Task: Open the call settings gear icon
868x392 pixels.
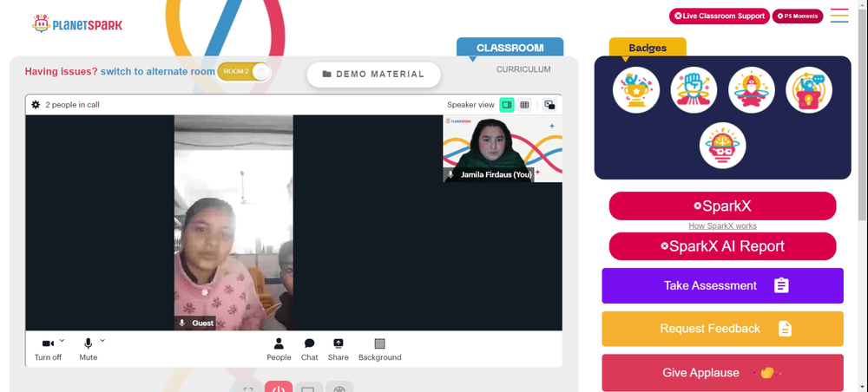Action: click(x=36, y=104)
